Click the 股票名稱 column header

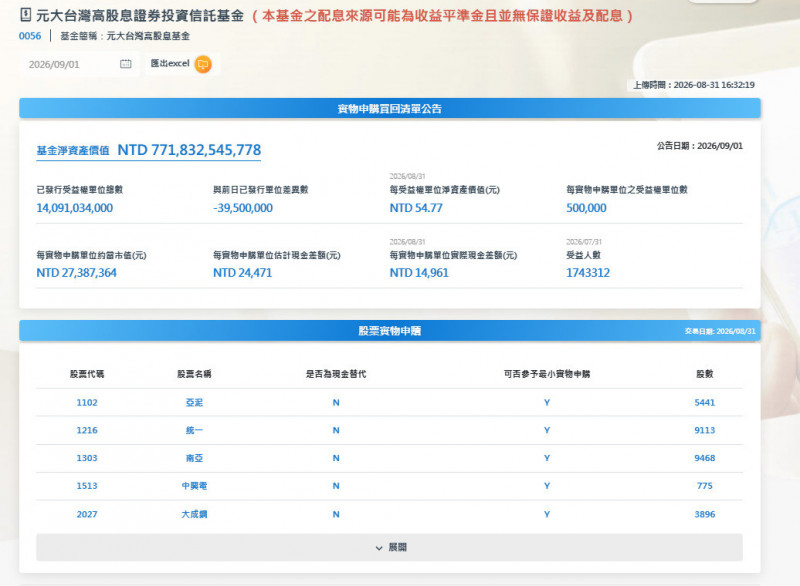point(194,374)
